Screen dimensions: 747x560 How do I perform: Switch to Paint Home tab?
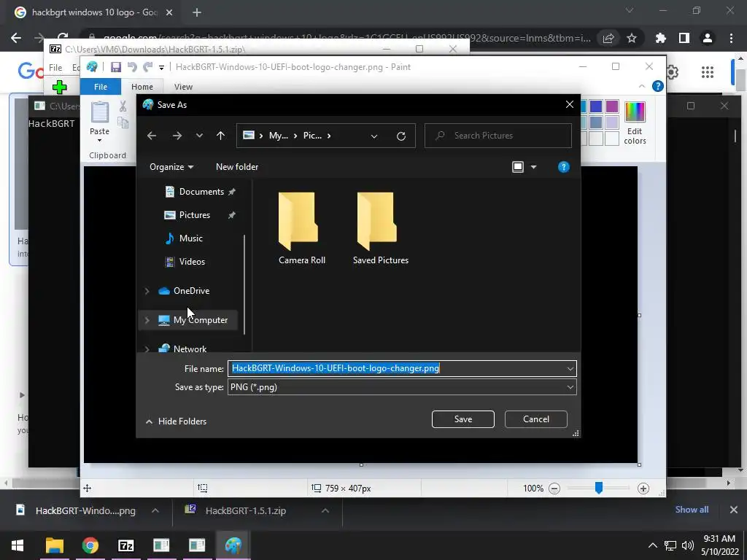142,87
